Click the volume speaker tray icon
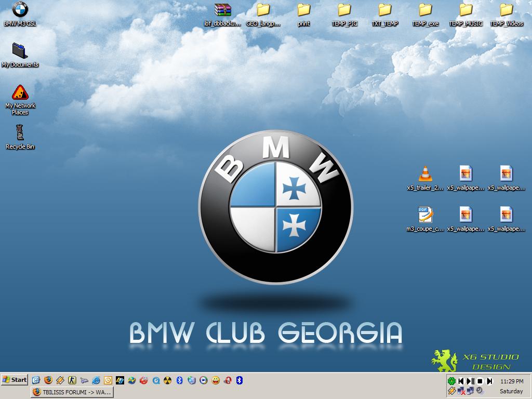Image resolution: width=532 pixels, height=399 pixels. [480, 391]
